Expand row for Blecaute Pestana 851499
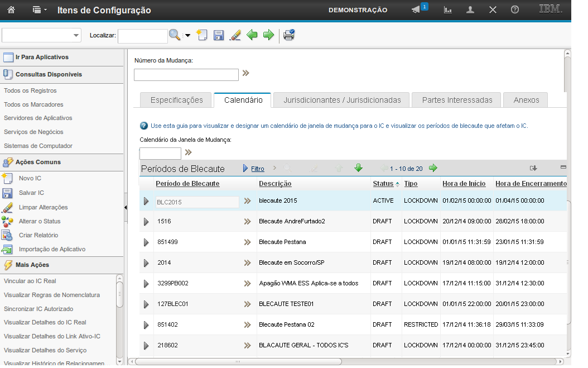This screenshot has height=368, width=588. click(x=146, y=242)
